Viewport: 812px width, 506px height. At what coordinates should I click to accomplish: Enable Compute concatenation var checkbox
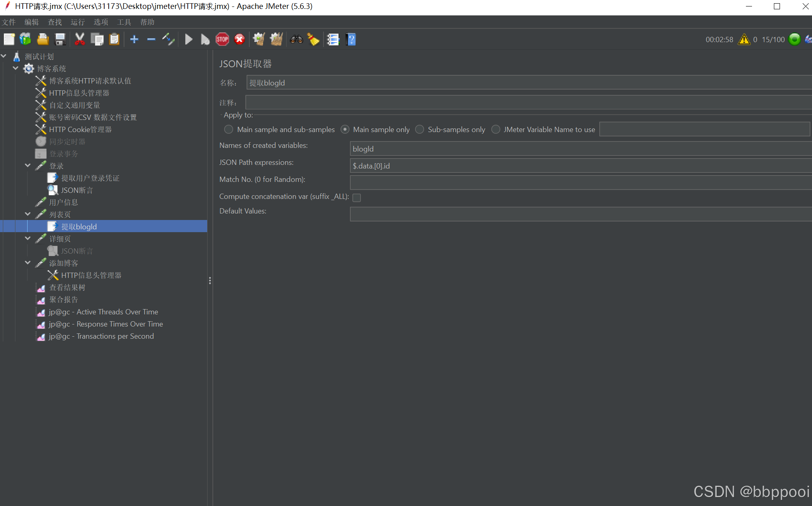click(x=357, y=197)
